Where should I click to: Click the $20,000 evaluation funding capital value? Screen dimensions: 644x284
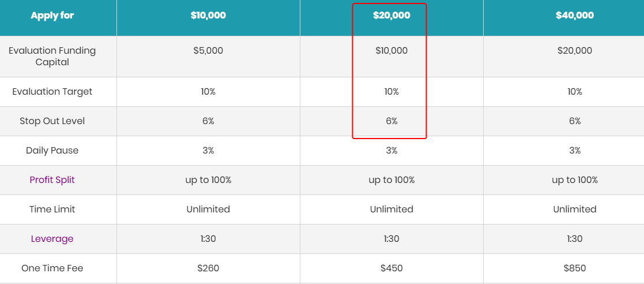pos(575,51)
